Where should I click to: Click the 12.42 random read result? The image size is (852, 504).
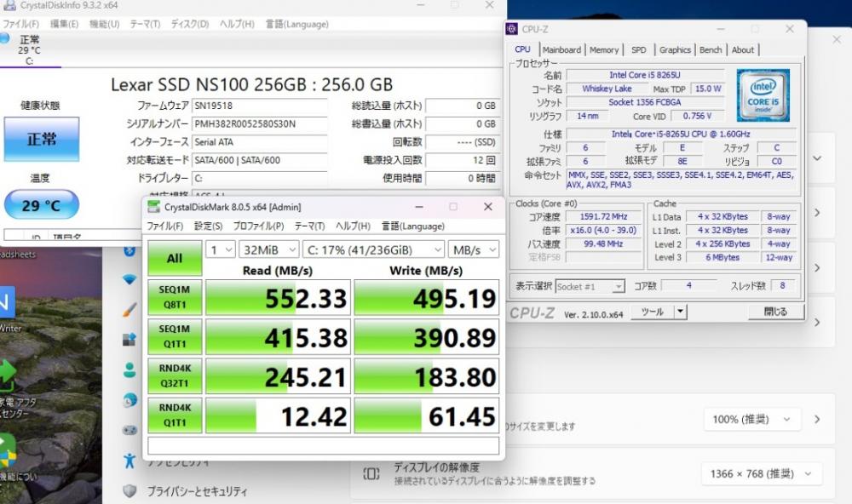point(278,415)
